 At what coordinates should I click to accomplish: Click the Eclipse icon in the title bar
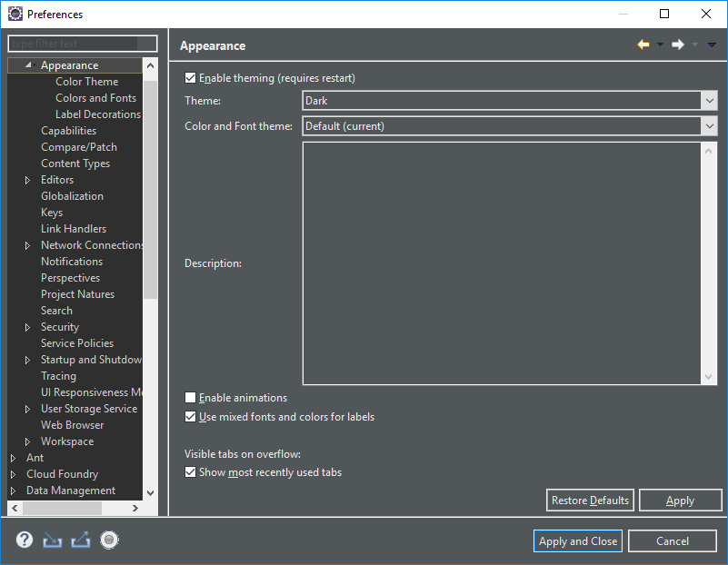click(15, 14)
